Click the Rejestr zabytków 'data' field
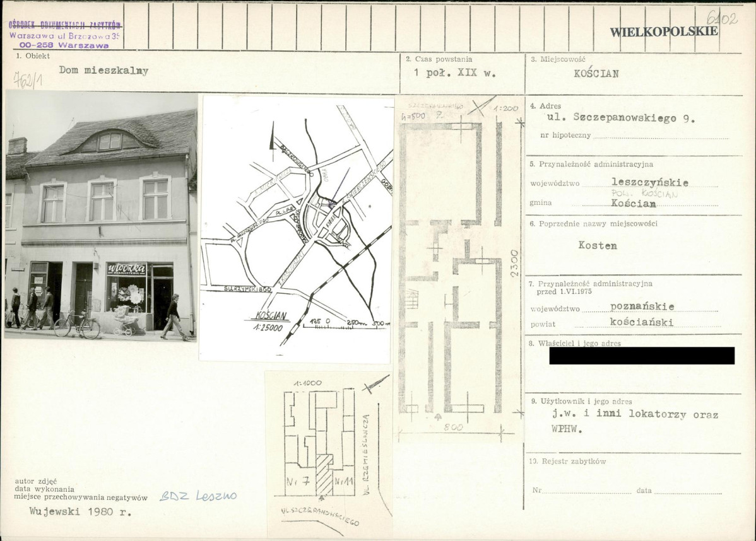The image size is (756, 541). pos(688,491)
